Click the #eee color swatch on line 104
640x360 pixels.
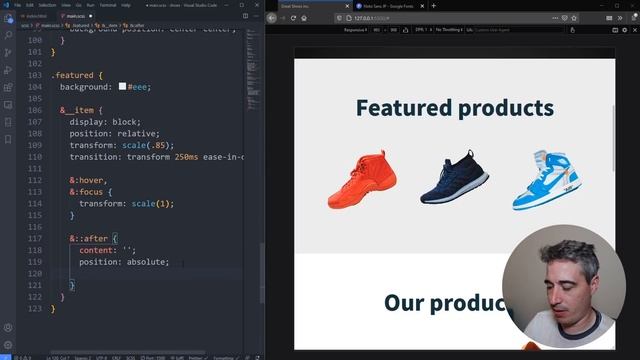point(122,86)
